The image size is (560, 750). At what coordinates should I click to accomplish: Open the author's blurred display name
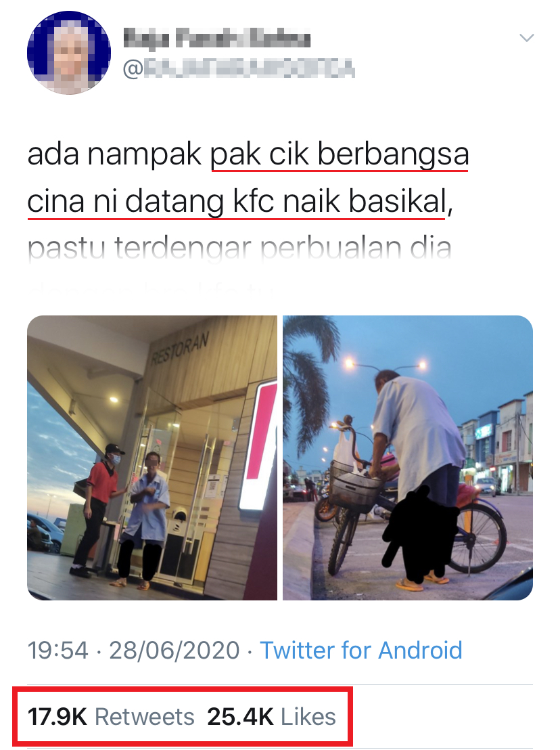217,38
